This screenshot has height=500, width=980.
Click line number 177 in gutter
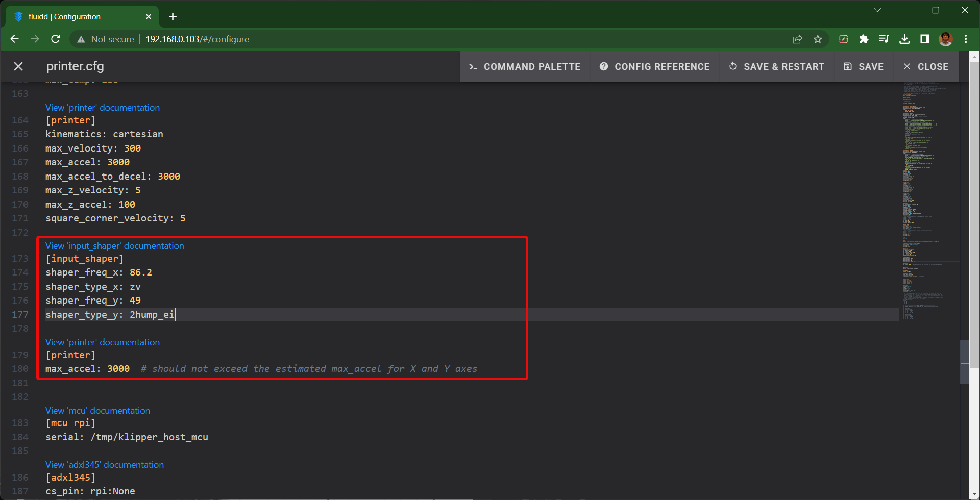[x=20, y=315]
